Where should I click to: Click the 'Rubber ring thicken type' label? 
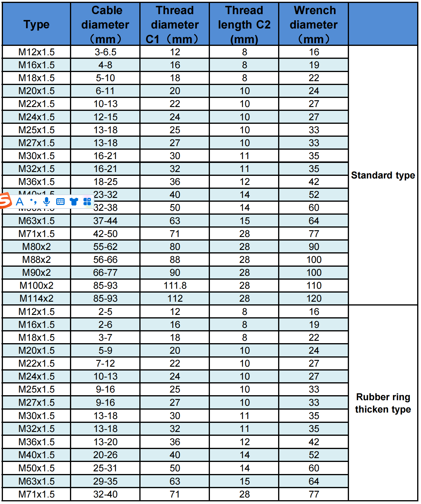click(x=383, y=403)
